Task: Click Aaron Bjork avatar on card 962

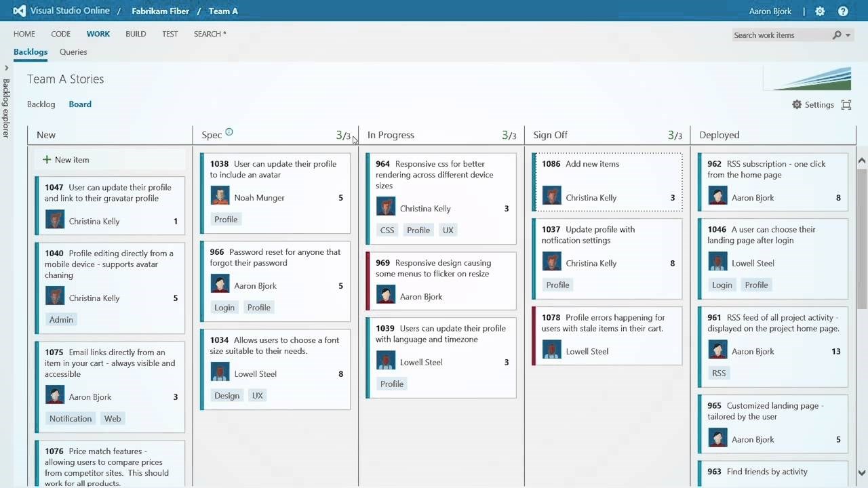Action: (717, 196)
